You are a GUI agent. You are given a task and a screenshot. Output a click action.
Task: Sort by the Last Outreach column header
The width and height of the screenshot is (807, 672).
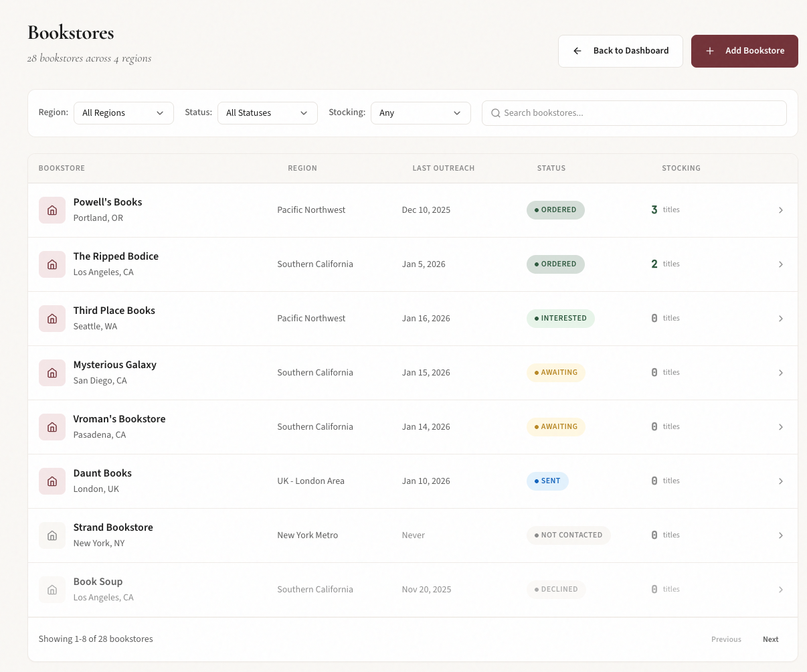[443, 168]
